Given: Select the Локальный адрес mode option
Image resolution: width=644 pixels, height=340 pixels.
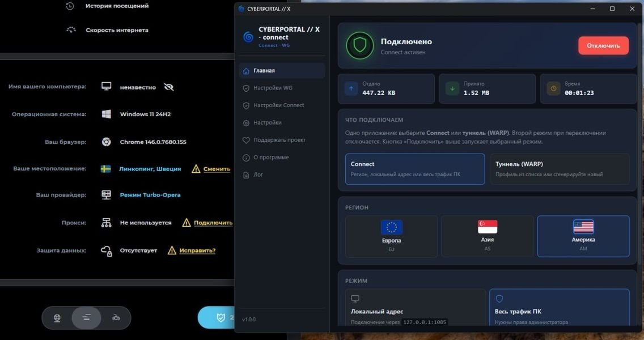Looking at the screenshot, I should [x=414, y=309].
